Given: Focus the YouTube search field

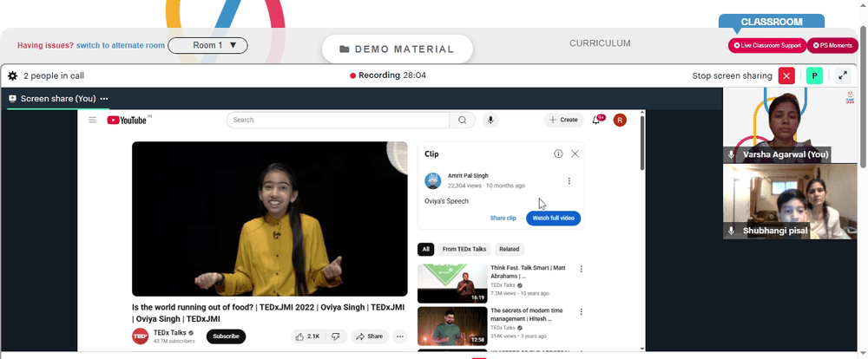Looking at the screenshot, I should click(x=338, y=120).
